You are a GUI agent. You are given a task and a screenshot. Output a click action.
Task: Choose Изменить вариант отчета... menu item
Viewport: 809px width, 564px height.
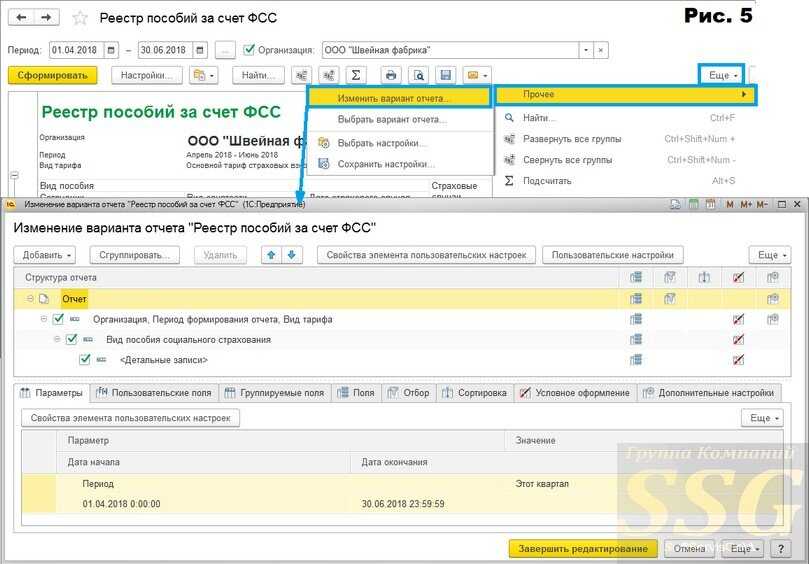click(x=398, y=98)
